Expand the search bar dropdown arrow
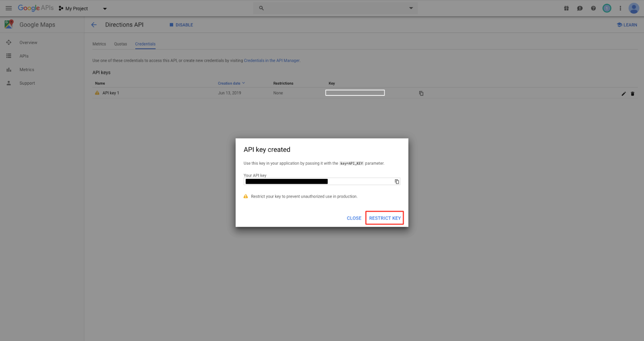644x341 pixels. coord(411,8)
